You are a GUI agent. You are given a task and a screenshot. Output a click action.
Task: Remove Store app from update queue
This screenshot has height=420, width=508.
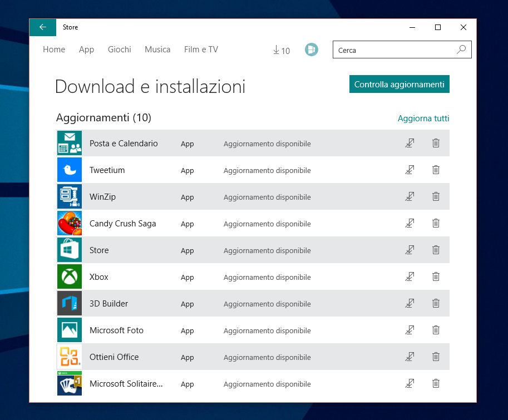pos(436,250)
